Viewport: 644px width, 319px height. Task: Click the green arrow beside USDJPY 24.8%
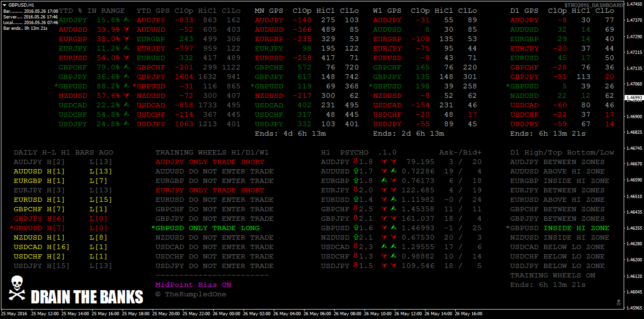126,124
